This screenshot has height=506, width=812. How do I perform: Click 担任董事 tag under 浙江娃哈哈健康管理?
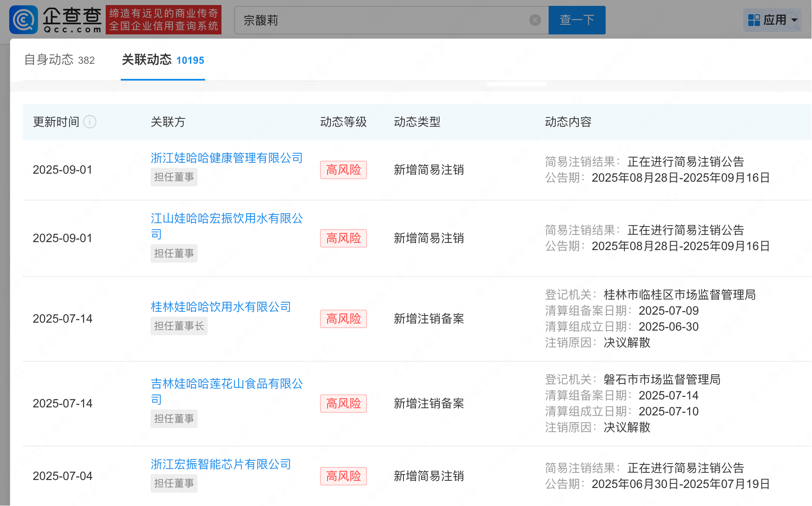pos(174,177)
